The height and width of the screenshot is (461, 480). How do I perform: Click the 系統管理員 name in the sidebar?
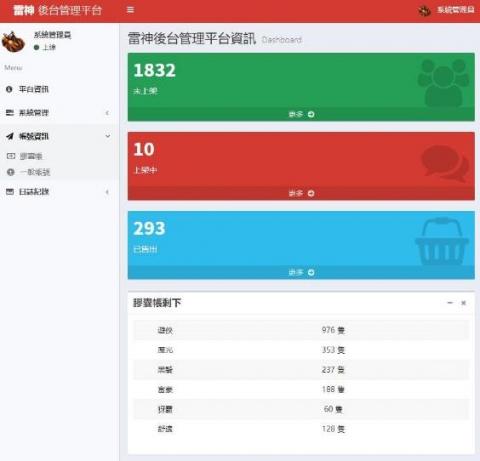pos(53,35)
